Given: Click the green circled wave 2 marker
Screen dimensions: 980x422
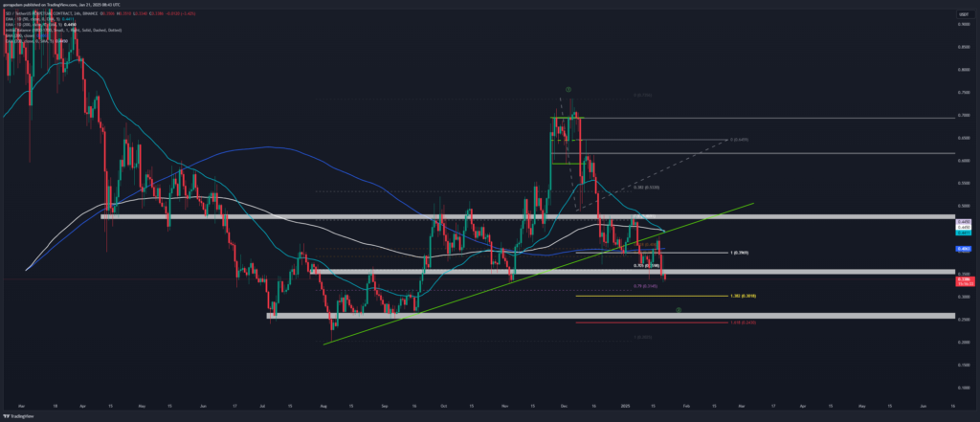Looking at the screenshot, I should [679, 310].
